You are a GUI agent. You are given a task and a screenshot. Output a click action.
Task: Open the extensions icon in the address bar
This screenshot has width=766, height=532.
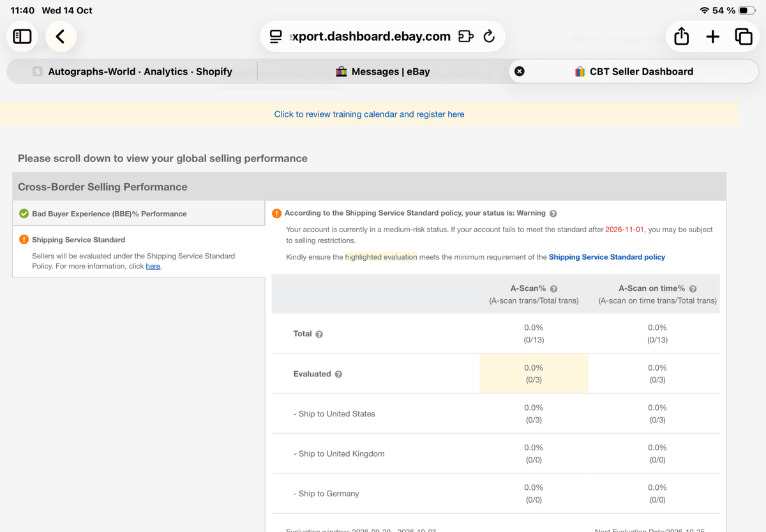[466, 36]
